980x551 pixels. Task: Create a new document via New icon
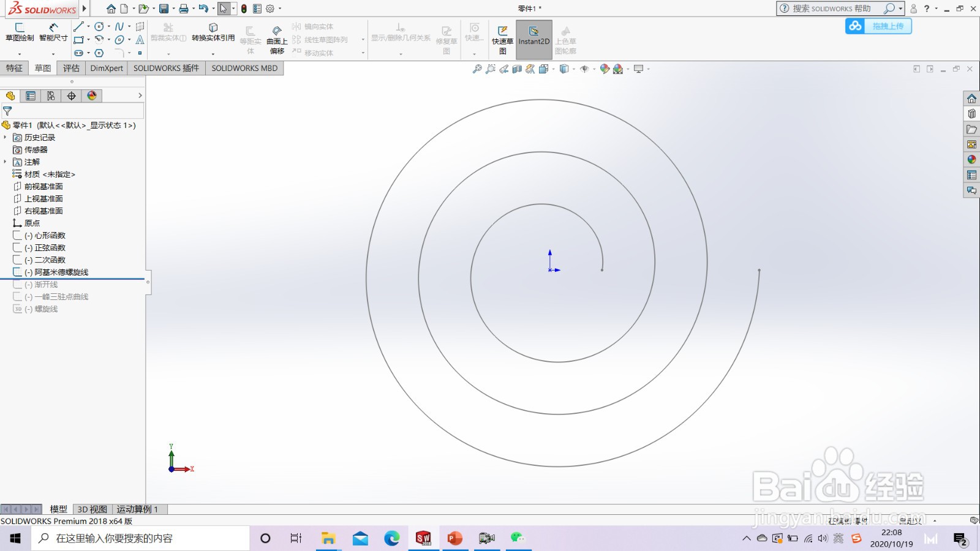(x=124, y=9)
